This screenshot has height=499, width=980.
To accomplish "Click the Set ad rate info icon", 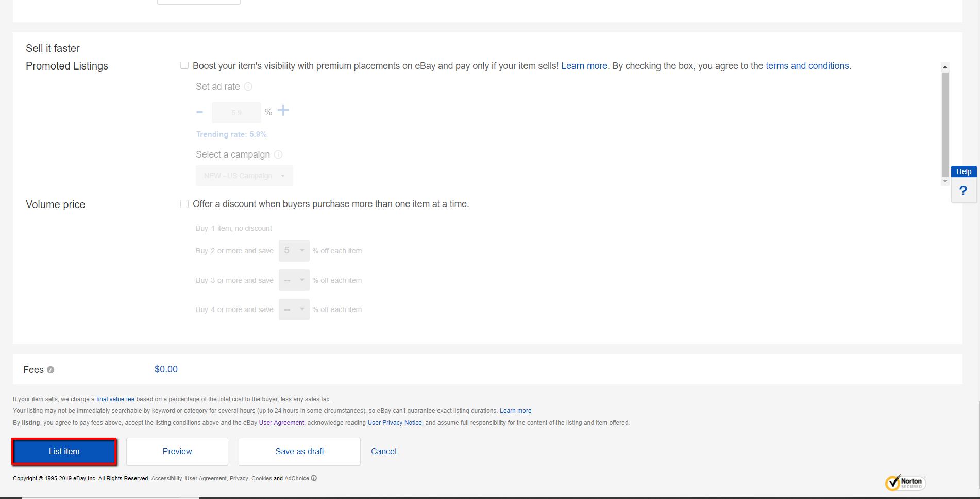I will click(248, 87).
